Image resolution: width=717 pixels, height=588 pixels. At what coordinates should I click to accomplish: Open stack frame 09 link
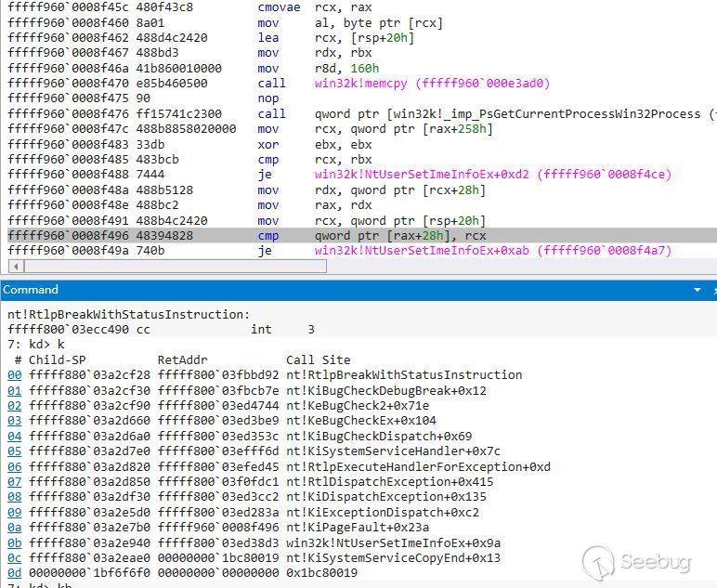tap(15, 512)
